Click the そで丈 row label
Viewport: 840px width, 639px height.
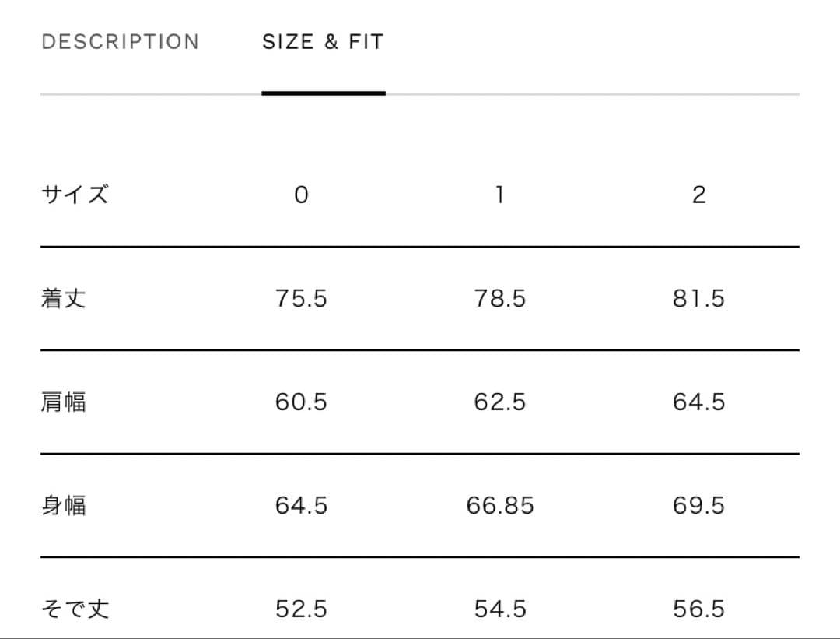[x=75, y=609]
